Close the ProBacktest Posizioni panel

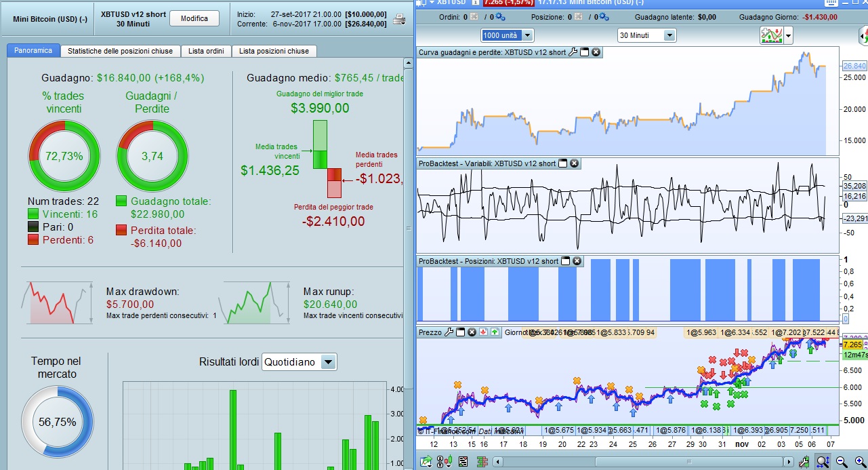(x=577, y=261)
